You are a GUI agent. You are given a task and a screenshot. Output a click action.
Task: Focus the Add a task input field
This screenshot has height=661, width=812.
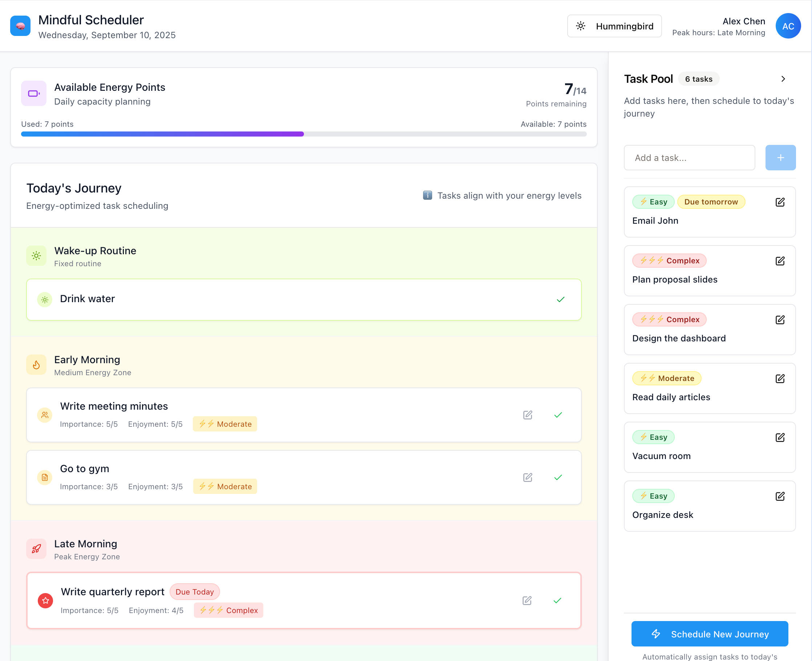[x=689, y=158]
